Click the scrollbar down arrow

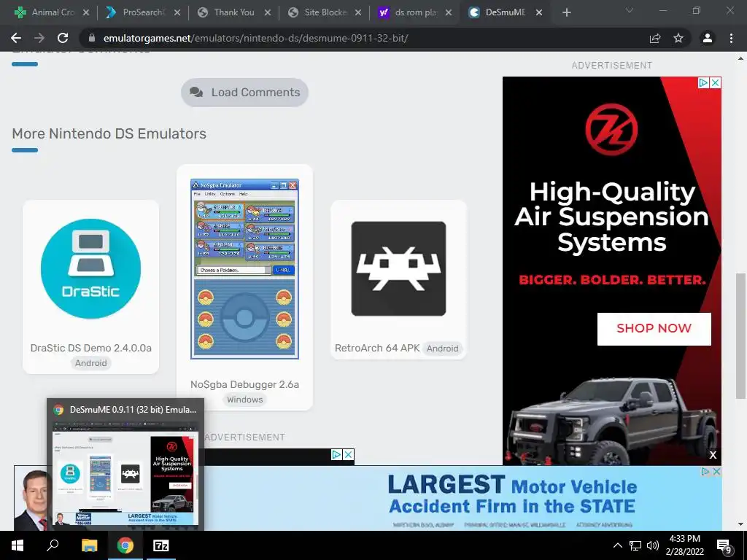(x=740, y=524)
